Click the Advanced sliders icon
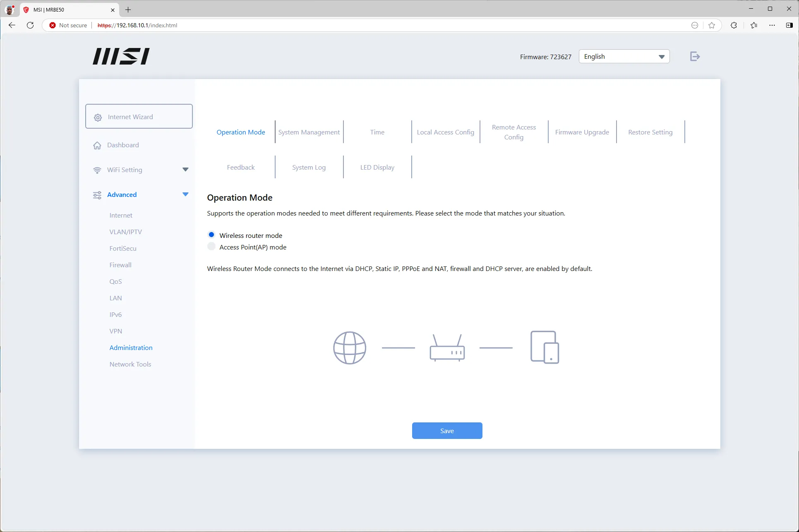This screenshot has height=532, width=799. click(97, 195)
